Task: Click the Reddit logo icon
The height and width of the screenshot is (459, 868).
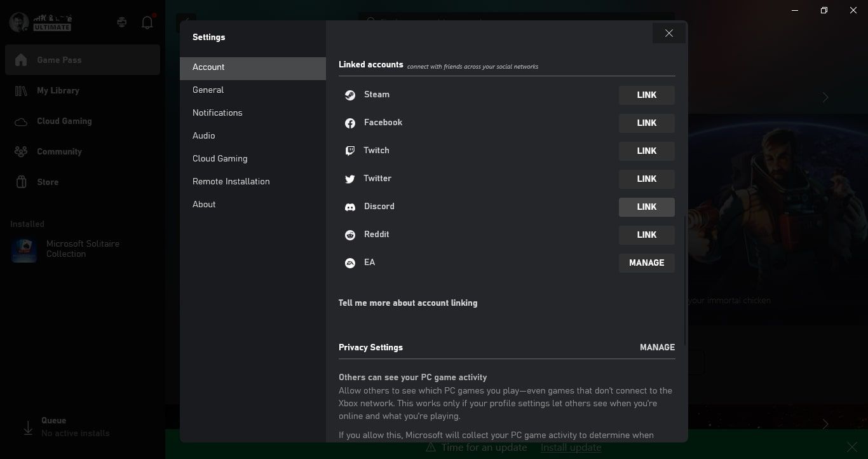Action: click(350, 235)
